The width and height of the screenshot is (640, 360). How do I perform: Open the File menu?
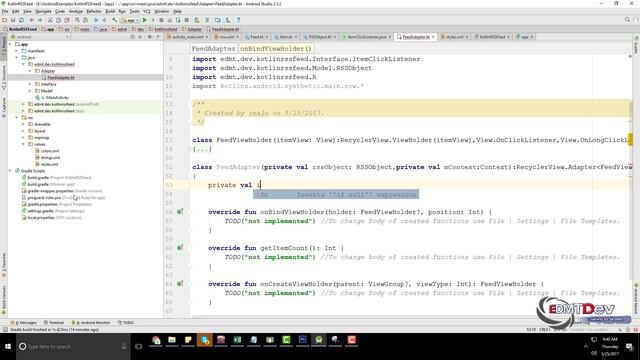(x=5, y=11)
